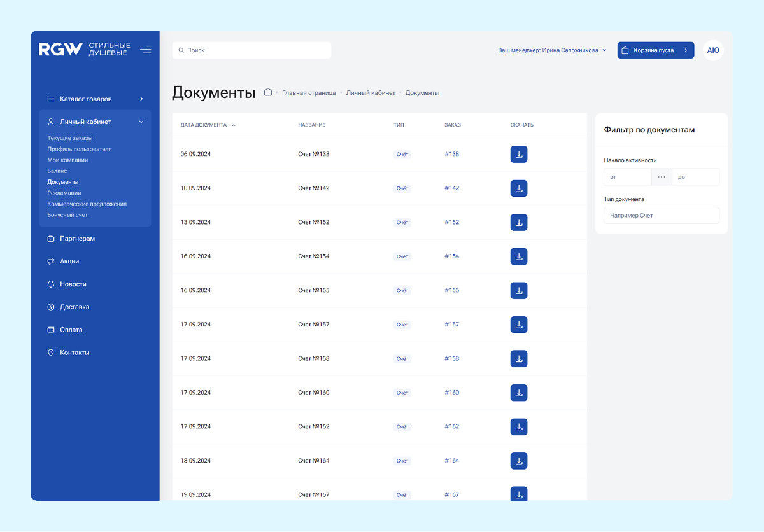
Task: Collapse sidebar using the hamburger menu icon
Action: [146, 50]
